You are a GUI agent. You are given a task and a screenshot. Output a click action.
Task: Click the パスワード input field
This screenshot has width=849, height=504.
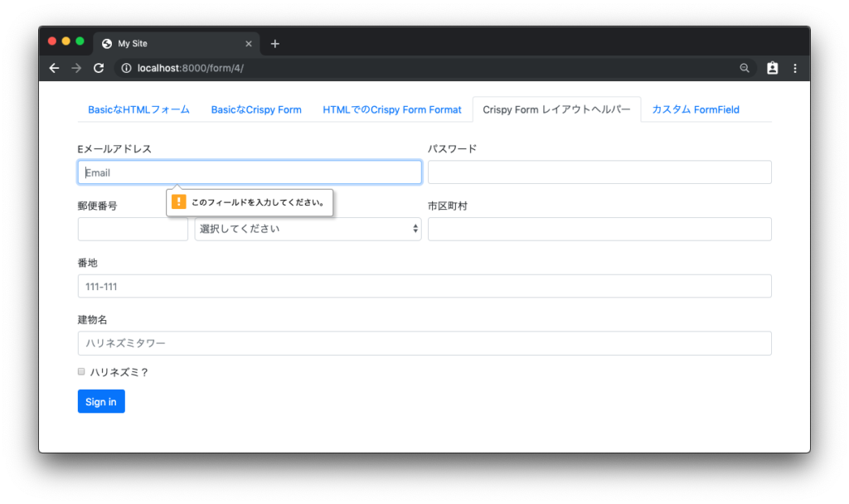pos(599,172)
